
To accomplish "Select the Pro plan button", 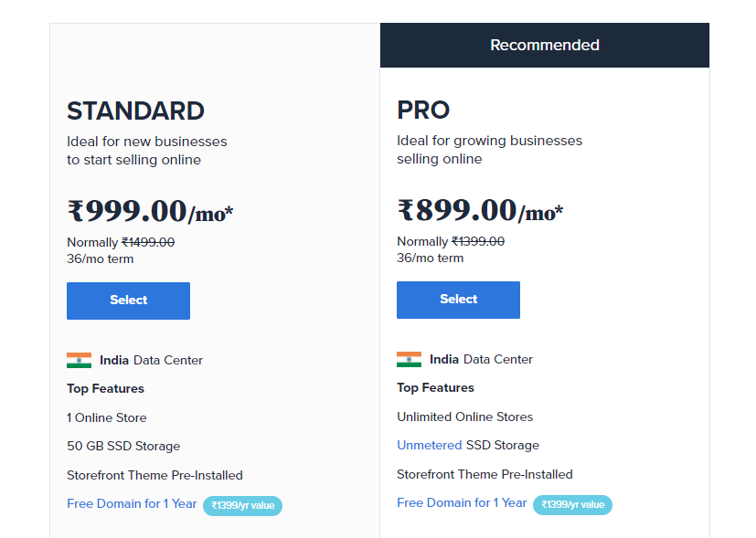I will pos(458,300).
